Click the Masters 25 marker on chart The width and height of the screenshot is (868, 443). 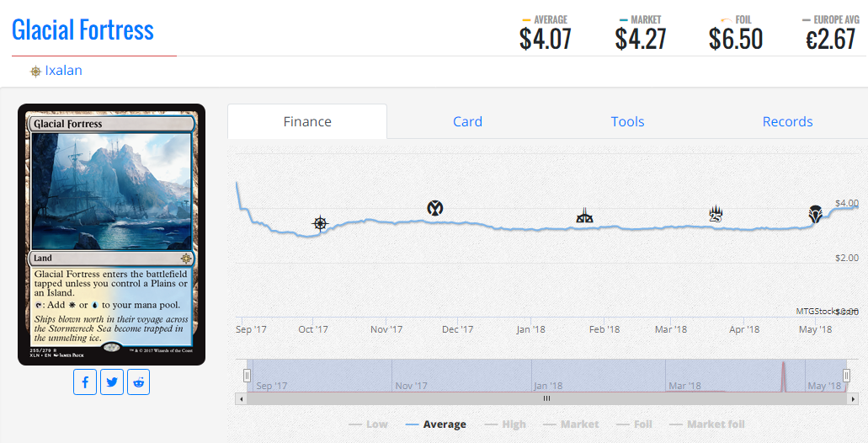coord(716,214)
